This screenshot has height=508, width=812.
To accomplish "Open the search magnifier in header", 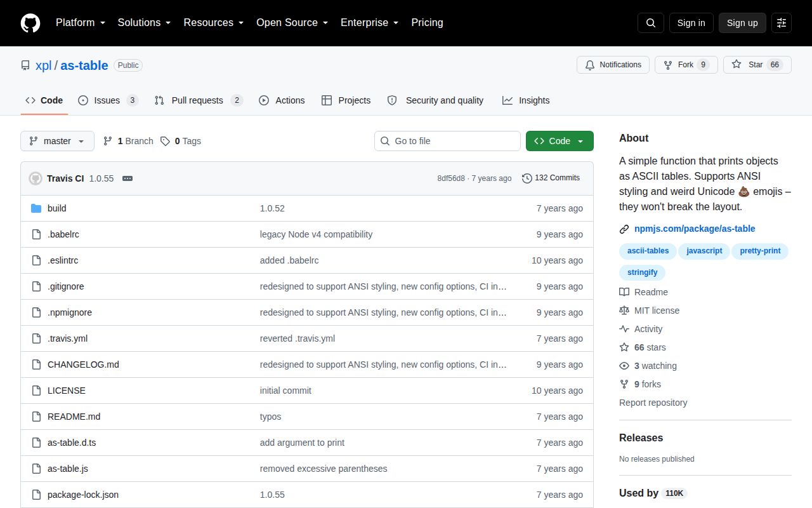I will click(651, 23).
